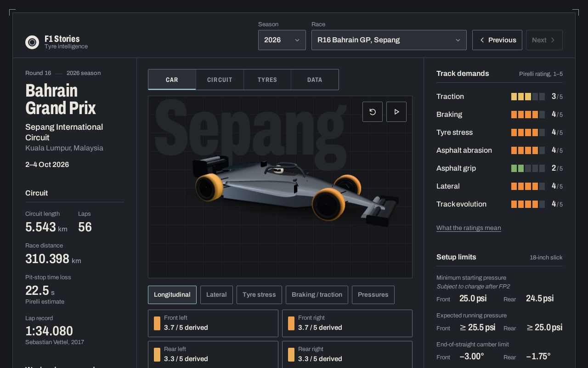Reset the 3D car view rotation
Screen dimensions: 588x368
(373, 112)
